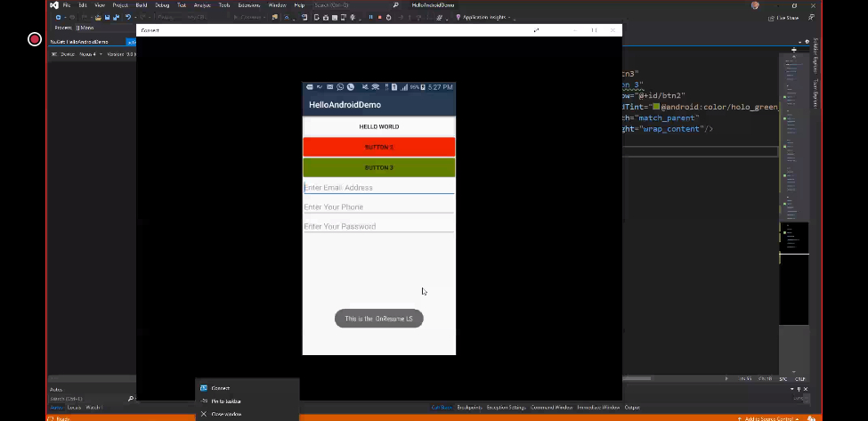This screenshot has height=421, width=868.
Task: Open the Extensions menu
Action: 248,5
